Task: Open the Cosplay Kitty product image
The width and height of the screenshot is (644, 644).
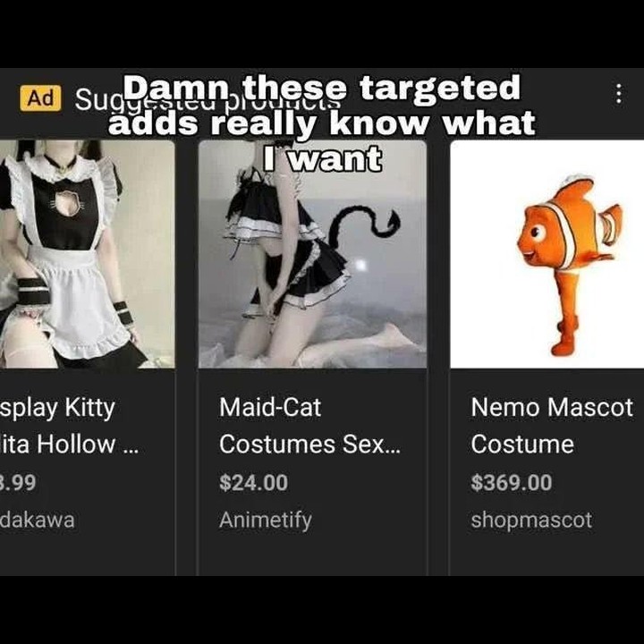Action: [87, 254]
